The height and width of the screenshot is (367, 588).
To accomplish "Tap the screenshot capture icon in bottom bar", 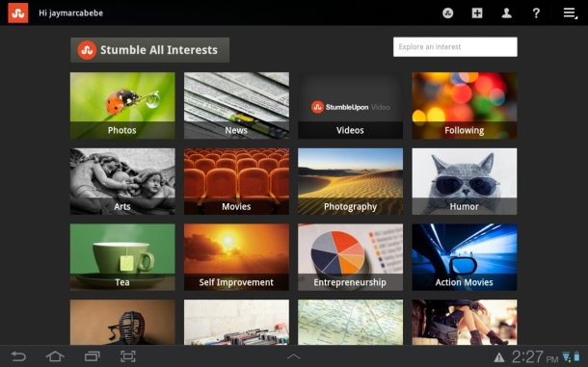I will 128,356.
